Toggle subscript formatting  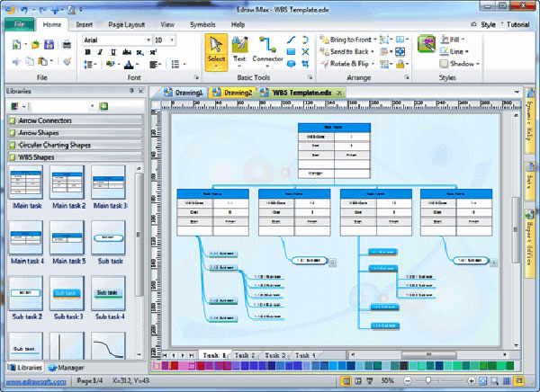point(139,52)
